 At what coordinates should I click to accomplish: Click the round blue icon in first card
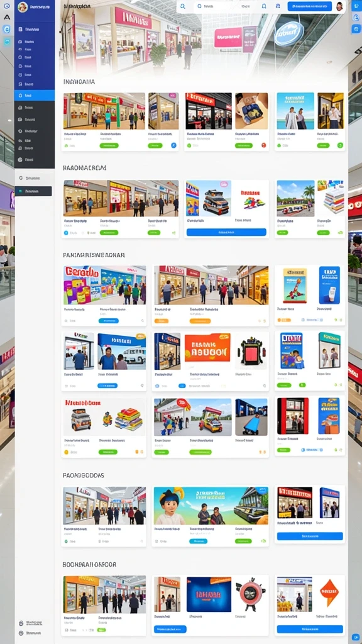(x=173, y=145)
